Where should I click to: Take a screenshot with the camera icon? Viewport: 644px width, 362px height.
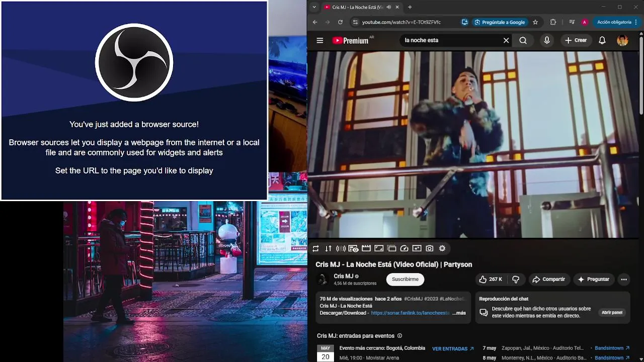click(429, 248)
